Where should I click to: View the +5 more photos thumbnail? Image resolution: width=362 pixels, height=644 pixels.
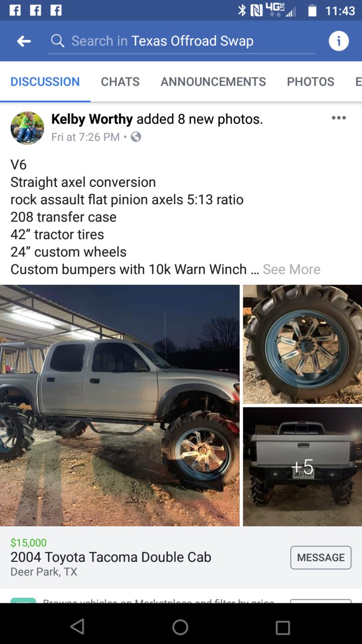302,466
